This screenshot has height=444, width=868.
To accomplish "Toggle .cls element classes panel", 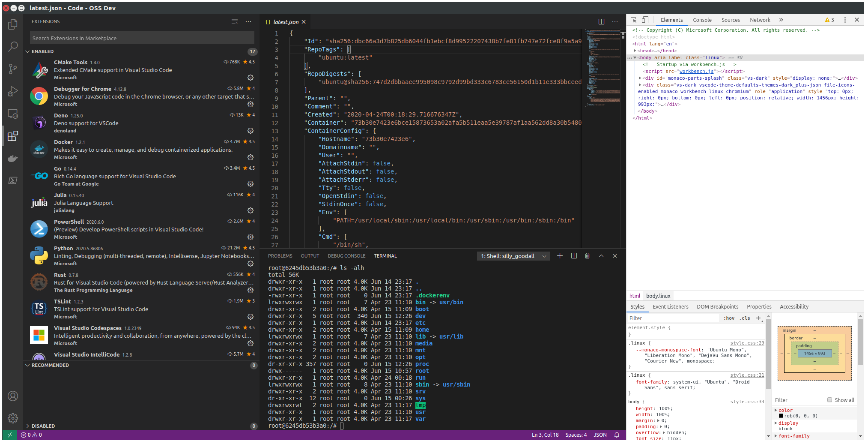I will click(745, 318).
